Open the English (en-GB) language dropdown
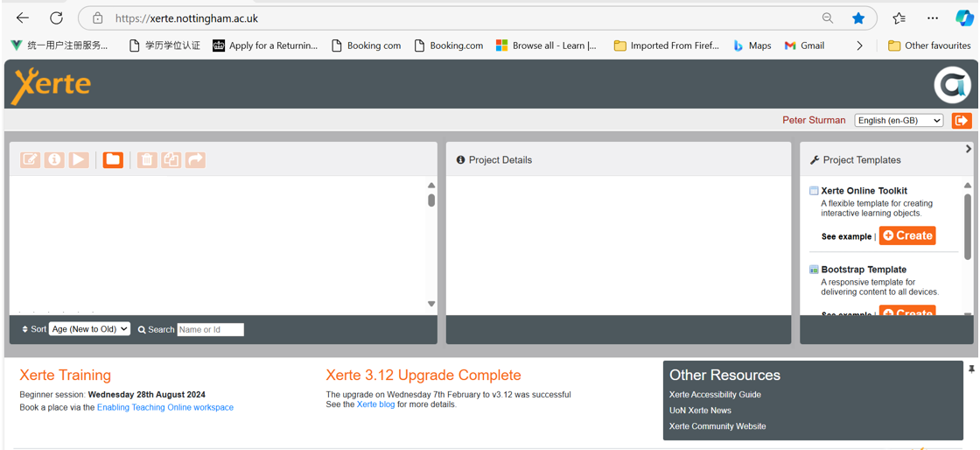 (899, 121)
